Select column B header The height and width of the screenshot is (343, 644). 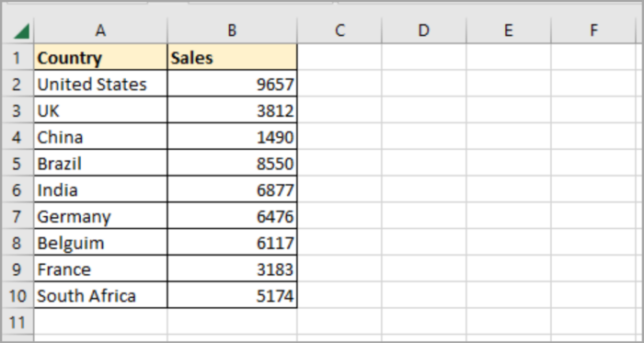232,30
